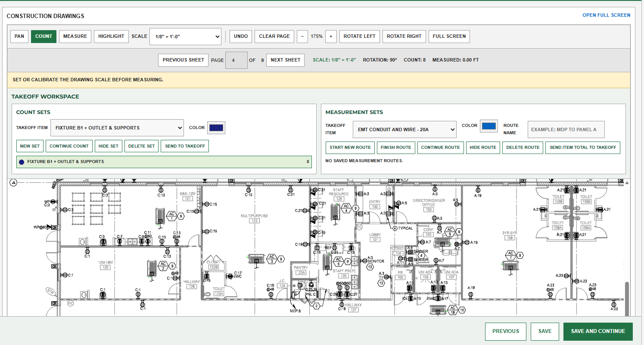Open measurement takeoff item dropdown
644x345 pixels.
[x=404, y=129]
